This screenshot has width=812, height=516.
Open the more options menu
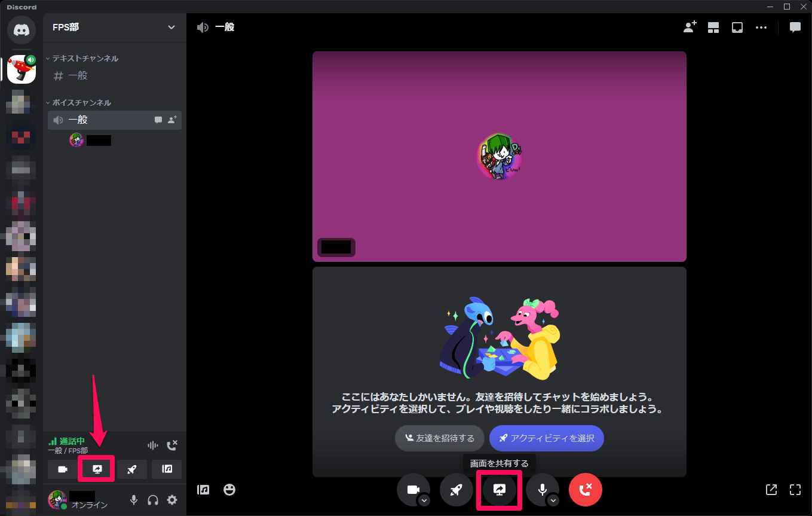[x=761, y=27]
